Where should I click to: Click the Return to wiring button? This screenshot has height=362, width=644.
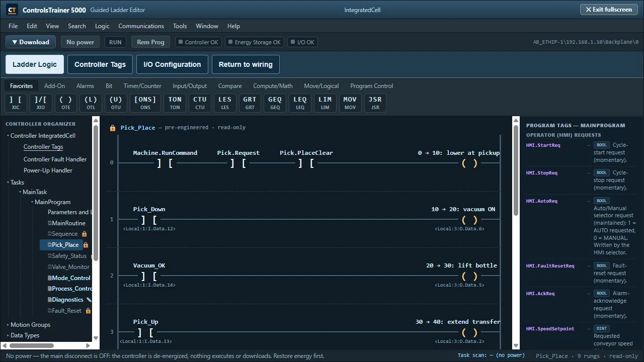point(246,64)
